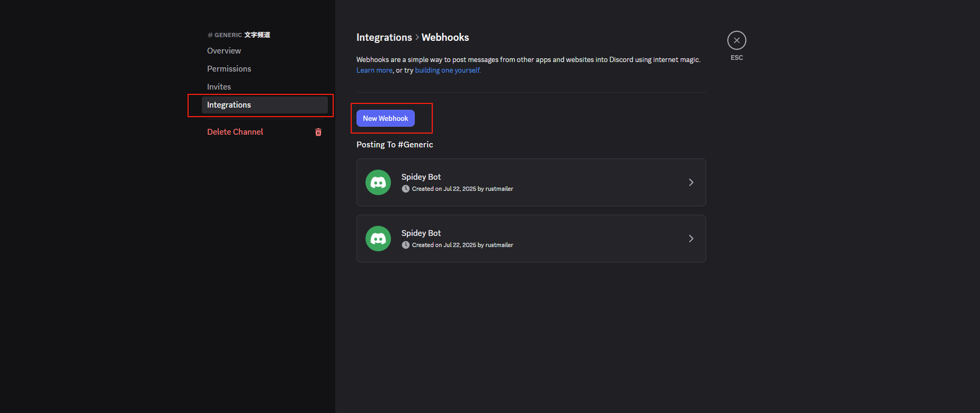Click the red trash icon beside Delete Channel
This screenshot has height=413, width=980.
pos(318,132)
